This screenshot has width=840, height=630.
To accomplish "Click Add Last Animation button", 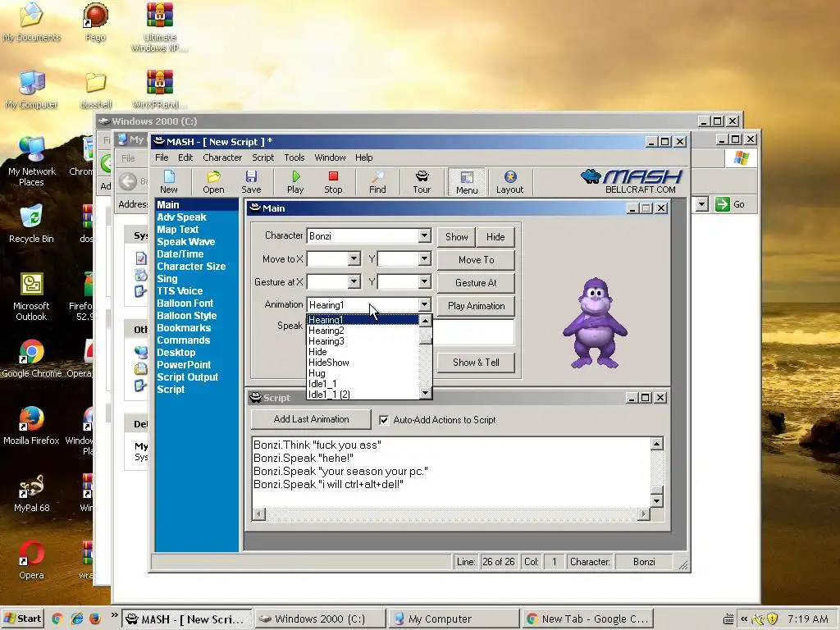I will click(311, 419).
